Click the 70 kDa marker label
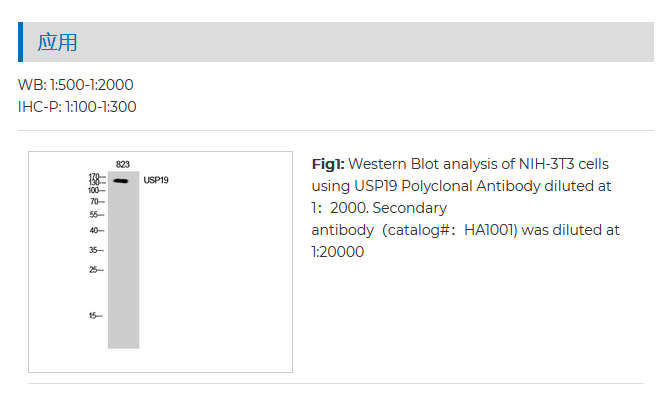 tap(95, 201)
